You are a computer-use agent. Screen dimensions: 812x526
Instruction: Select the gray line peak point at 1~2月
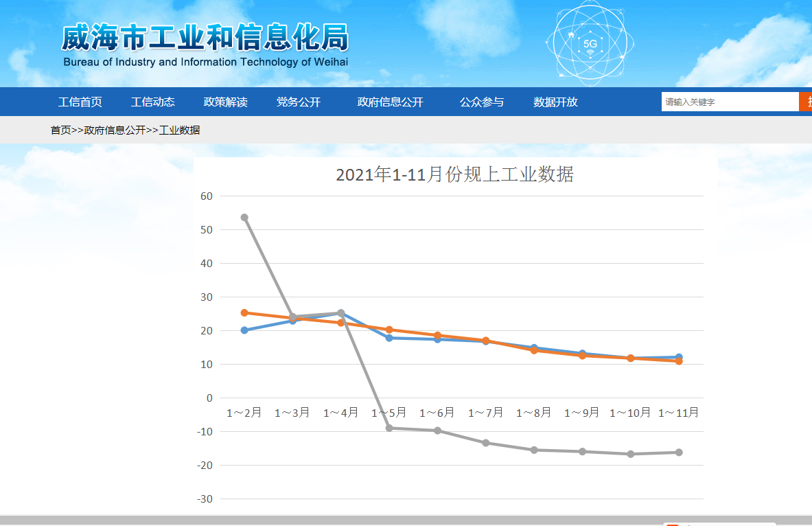244,218
